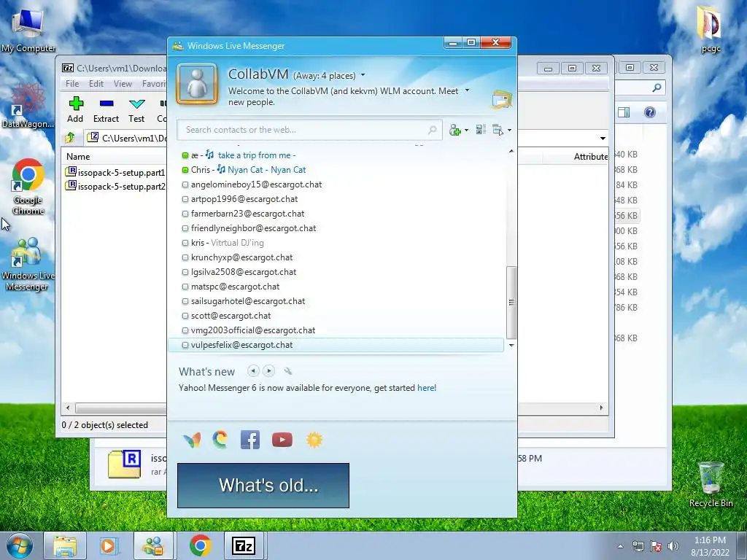Open the pcgc folder on desktop
The image size is (747, 560).
tap(711, 28)
